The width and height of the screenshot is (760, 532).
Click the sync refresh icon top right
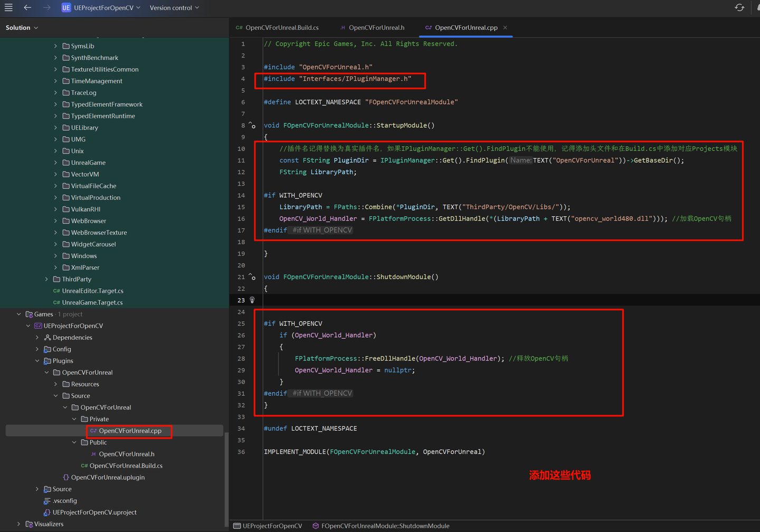pyautogui.click(x=739, y=7)
